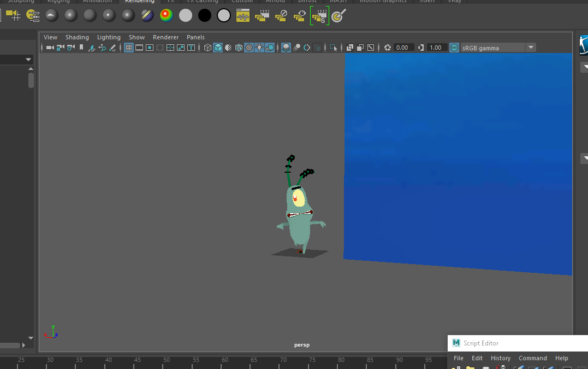Viewport: 588px width, 369px height.
Task: Create a Phong E material sphere icon
Action: point(128,15)
